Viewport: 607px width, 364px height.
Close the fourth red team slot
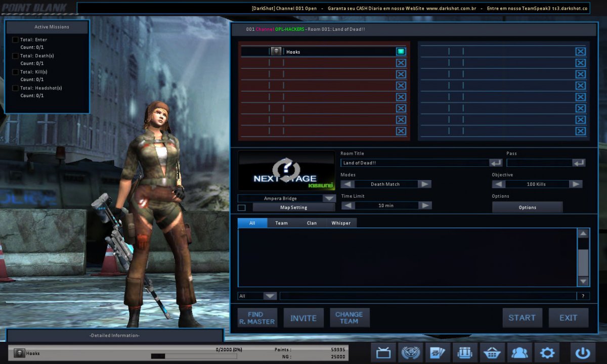point(401,85)
